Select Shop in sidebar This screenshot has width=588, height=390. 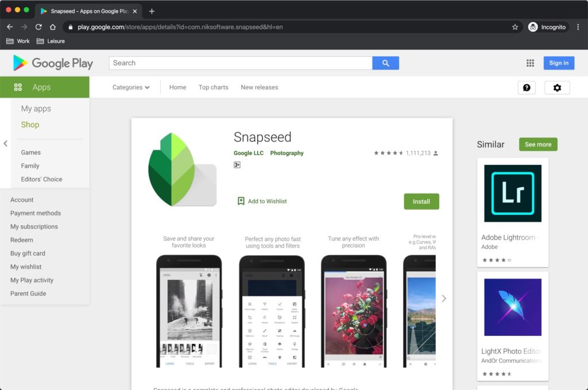30,125
